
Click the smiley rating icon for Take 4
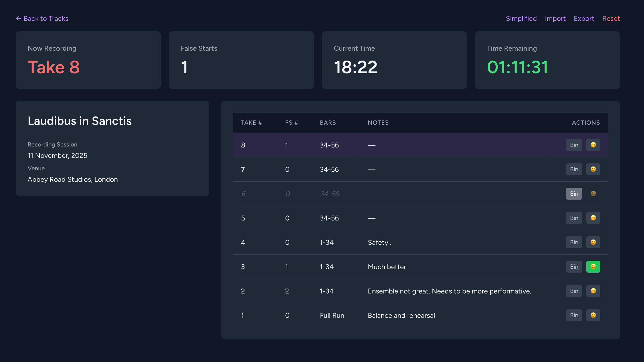(593, 242)
